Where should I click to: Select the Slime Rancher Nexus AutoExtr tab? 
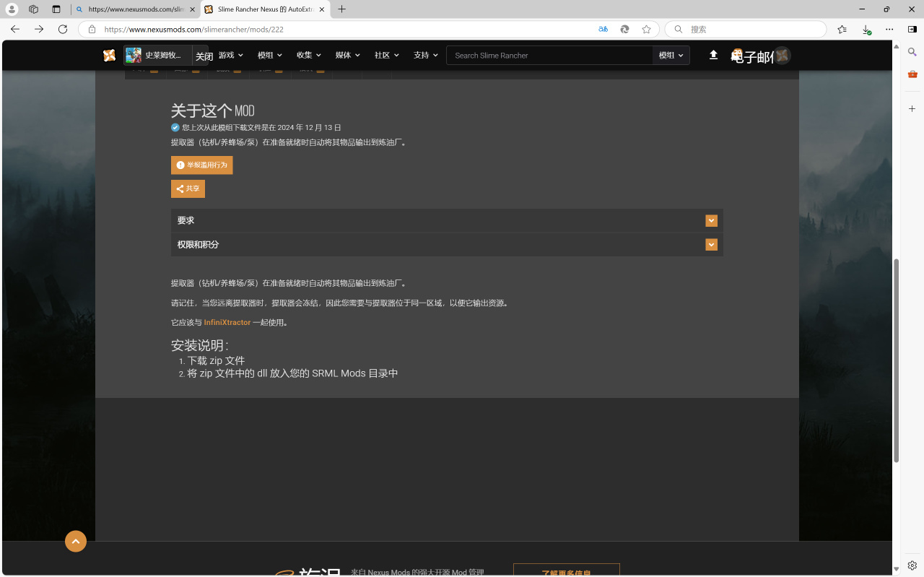264,9
